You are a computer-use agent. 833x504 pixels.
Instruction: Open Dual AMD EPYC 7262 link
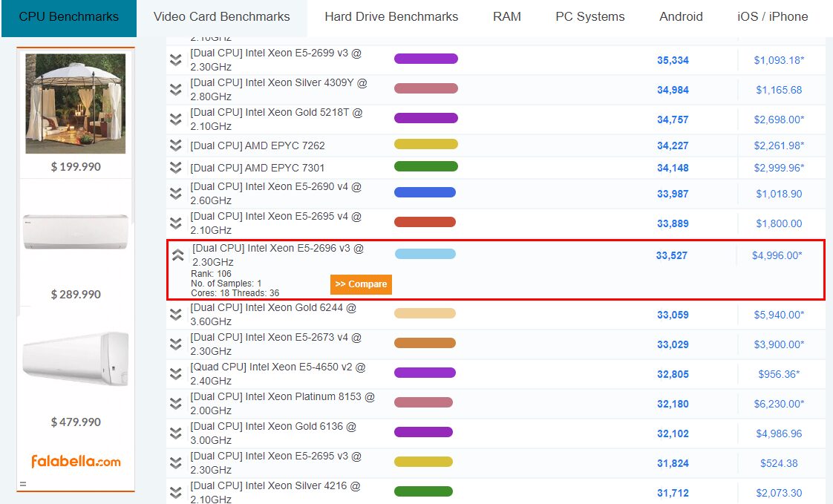click(x=258, y=145)
